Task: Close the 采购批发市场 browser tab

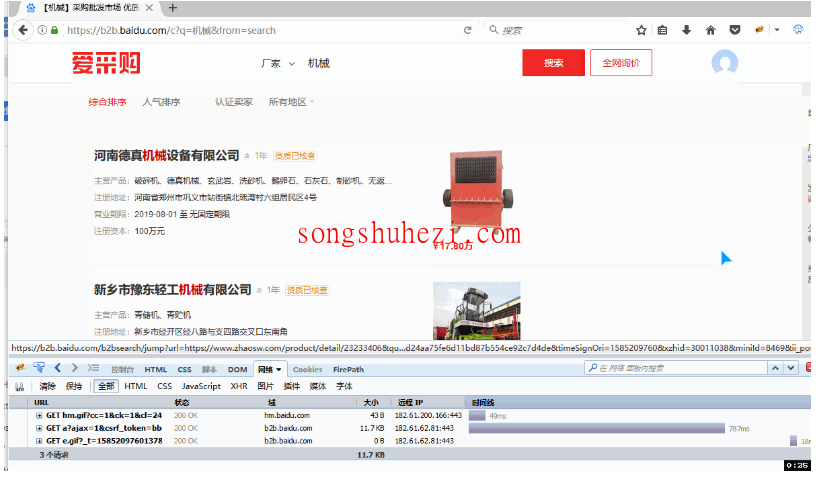Action: (149, 8)
